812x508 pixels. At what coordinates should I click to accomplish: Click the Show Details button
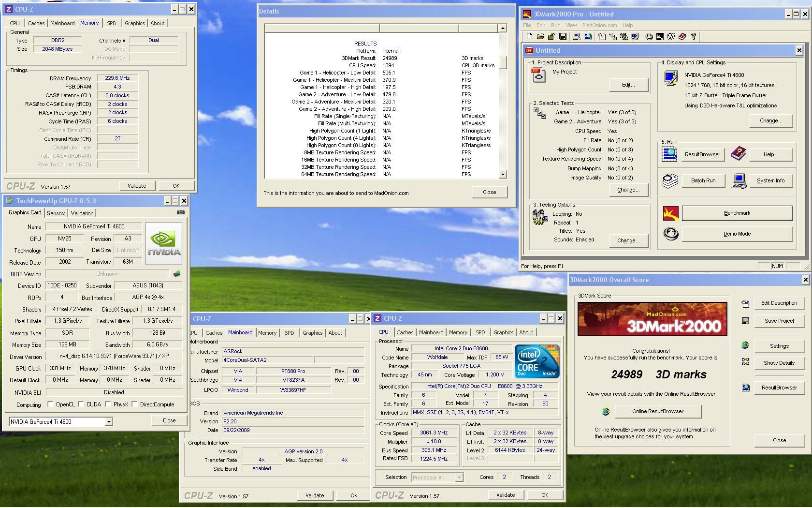coord(779,363)
